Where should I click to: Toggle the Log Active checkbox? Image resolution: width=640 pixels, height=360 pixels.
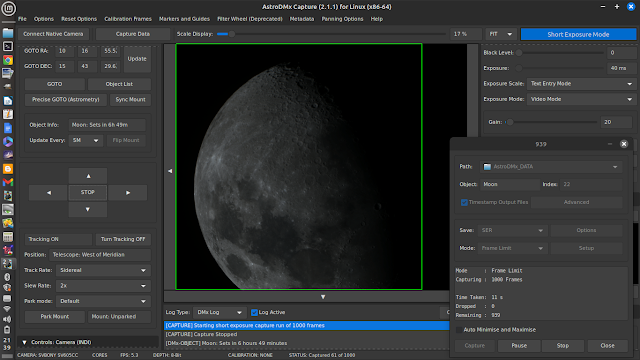tap(254, 312)
